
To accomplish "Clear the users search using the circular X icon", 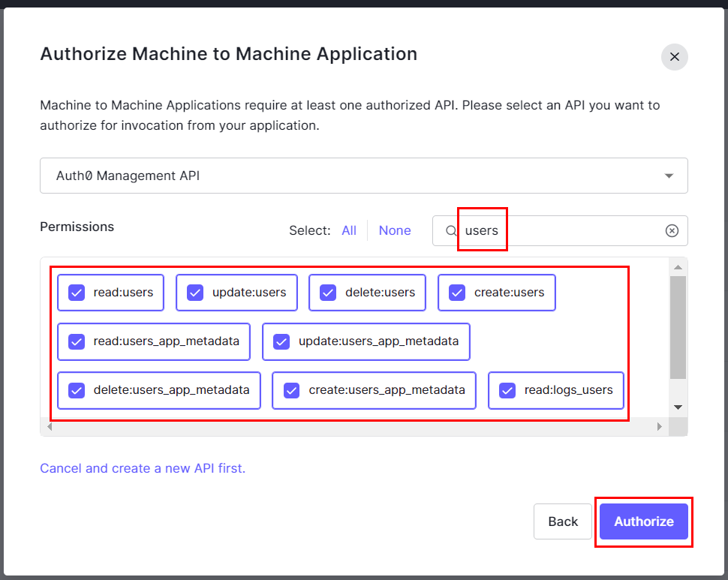I will [672, 230].
